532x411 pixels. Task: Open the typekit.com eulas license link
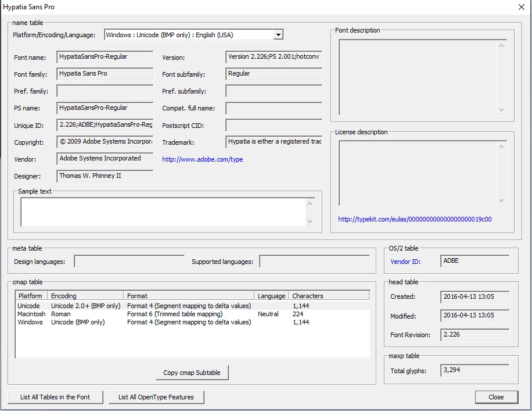pyautogui.click(x=415, y=219)
